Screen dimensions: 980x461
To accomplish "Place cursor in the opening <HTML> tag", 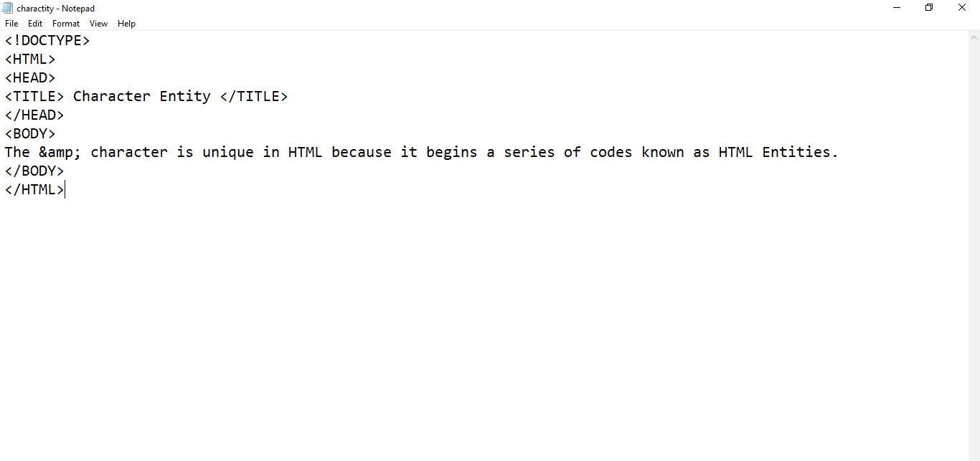I will point(30,60).
